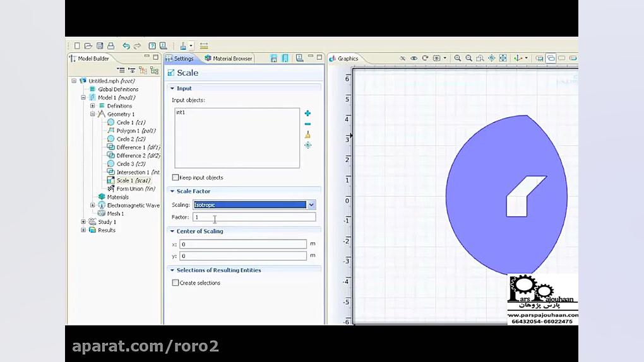Click the Show options eye-list icon in Model Builder
The image size is (644, 362).
coord(132,71)
